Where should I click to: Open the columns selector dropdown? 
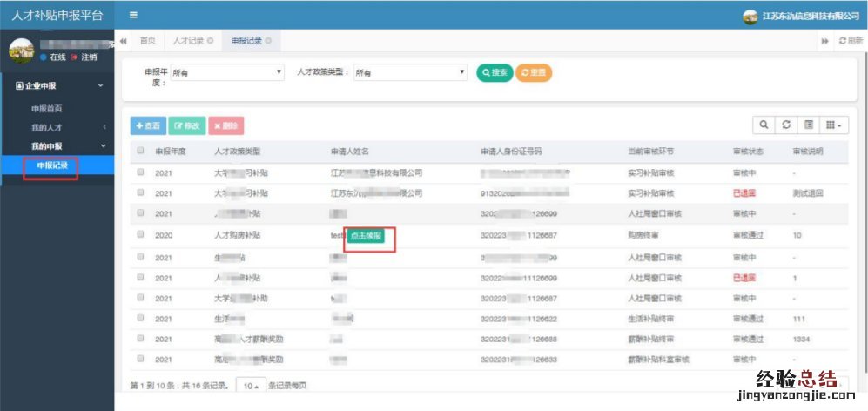pos(836,126)
